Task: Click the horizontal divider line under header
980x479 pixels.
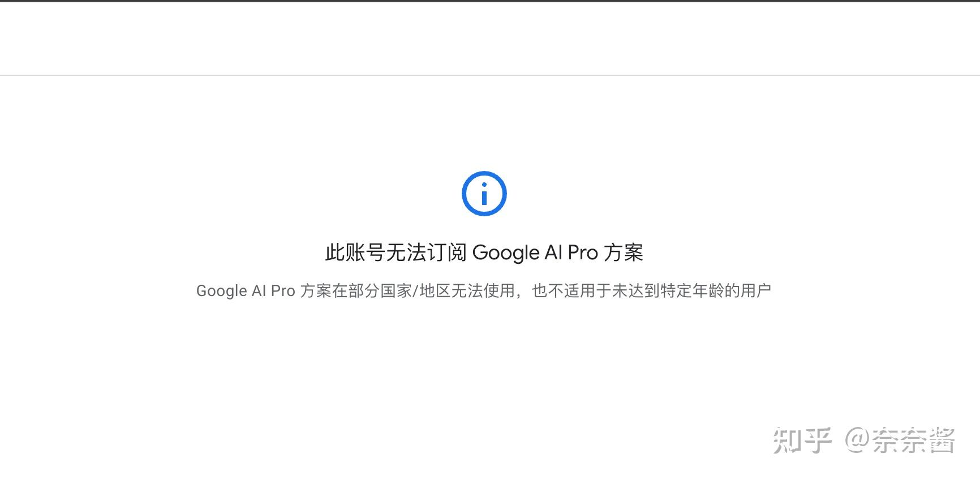Action: tap(490, 75)
